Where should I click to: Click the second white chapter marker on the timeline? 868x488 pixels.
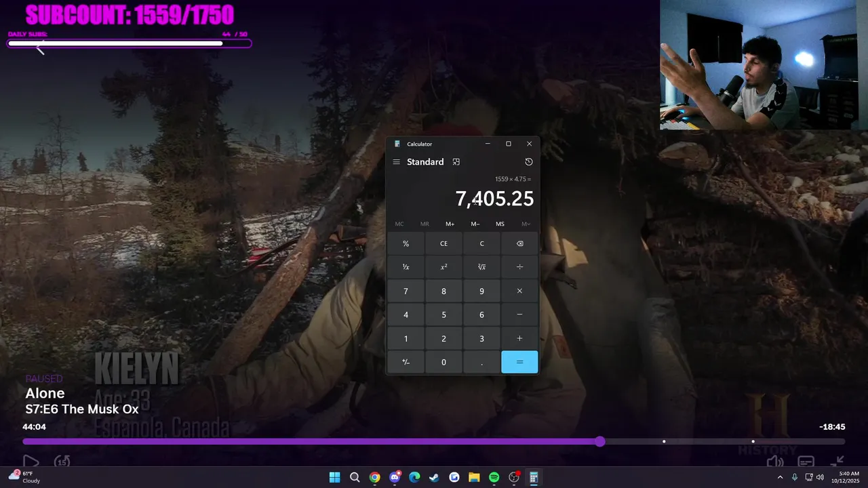coord(753,441)
